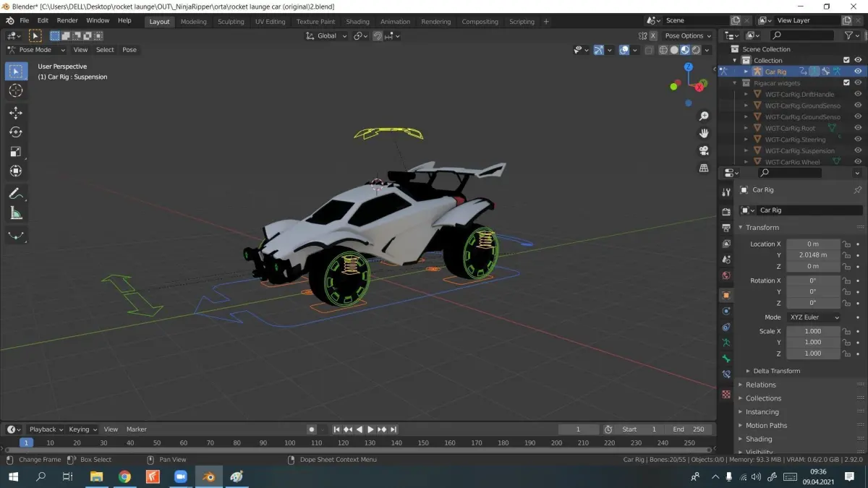Choose the Breakdowner pose tool
868x488 pixels.
(x=16, y=236)
